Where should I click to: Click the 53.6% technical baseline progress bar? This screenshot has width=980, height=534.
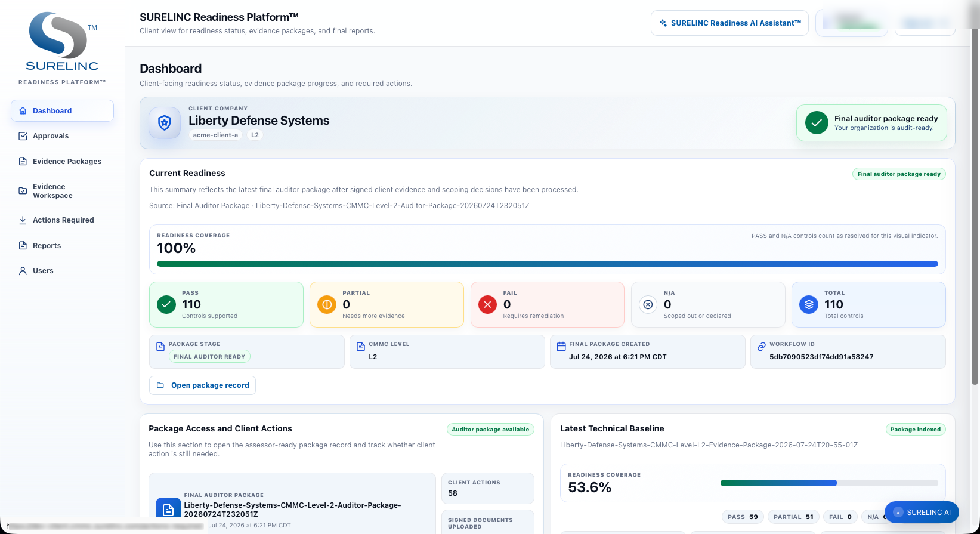point(829,483)
